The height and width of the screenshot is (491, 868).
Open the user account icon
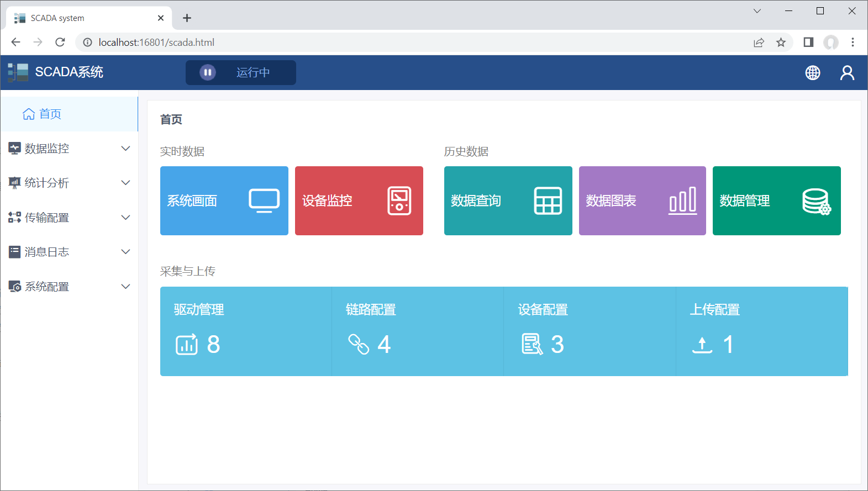pyautogui.click(x=847, y=73)
